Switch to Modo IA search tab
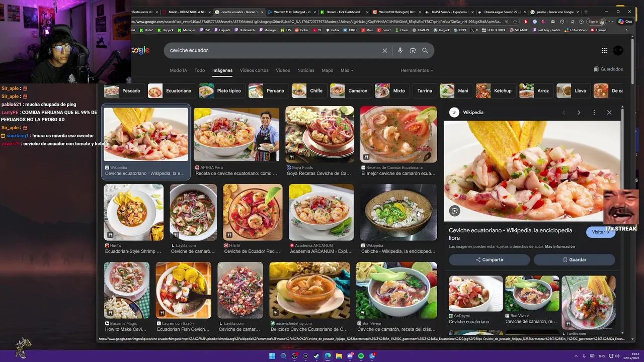 tap(178, 70)
